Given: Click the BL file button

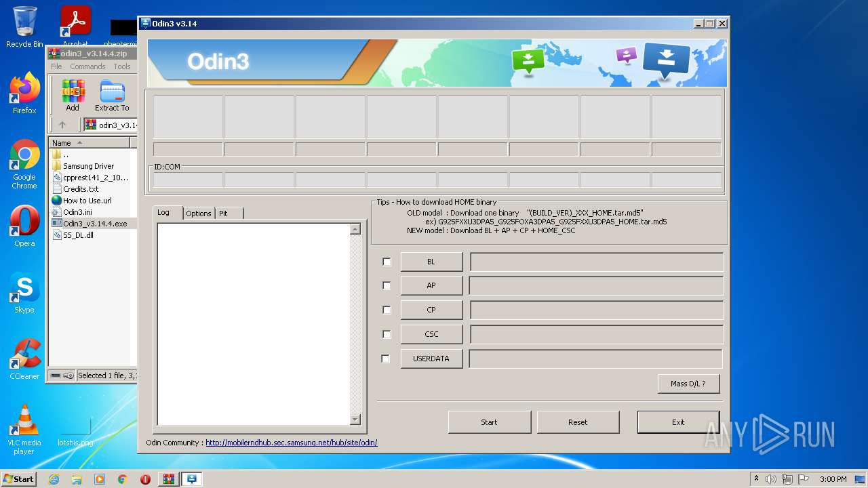Looking at the screenshot, I should [x=431, y=262].
